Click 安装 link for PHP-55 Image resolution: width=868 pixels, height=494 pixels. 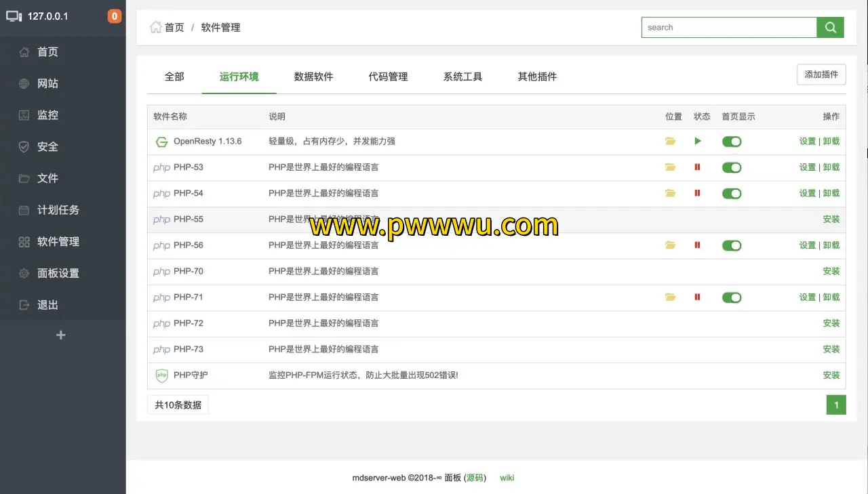(831, 220)
